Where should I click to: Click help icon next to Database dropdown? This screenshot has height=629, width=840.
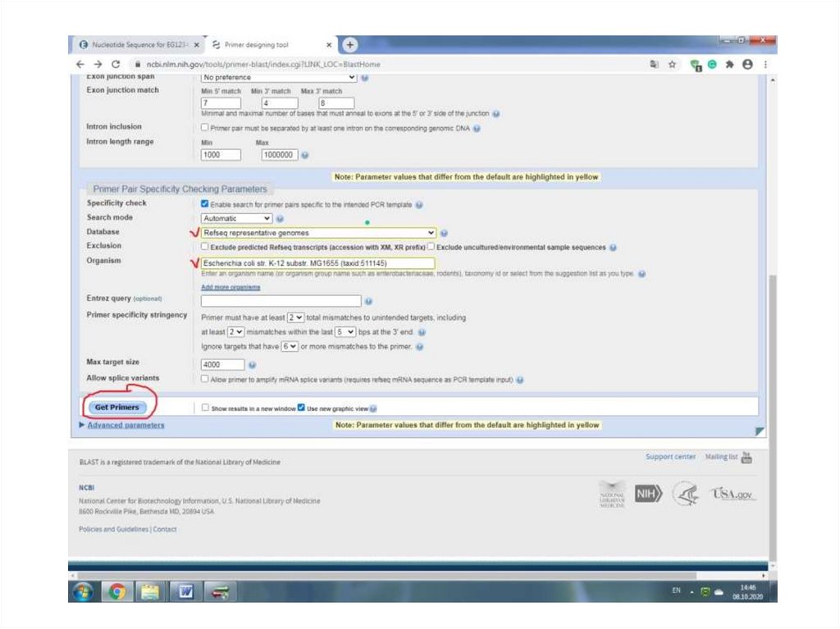coord(444,233)
